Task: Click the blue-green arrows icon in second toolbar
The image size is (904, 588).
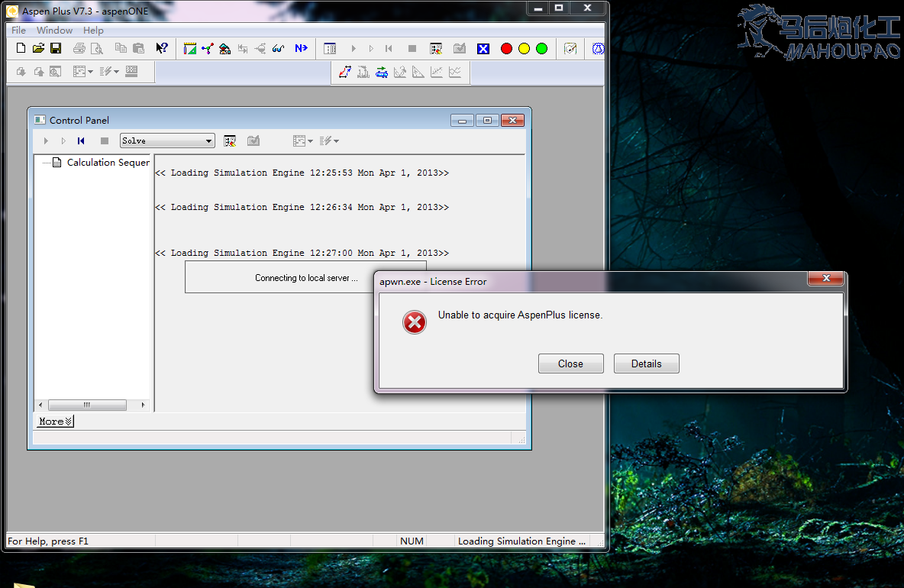Action: point(382,72)
